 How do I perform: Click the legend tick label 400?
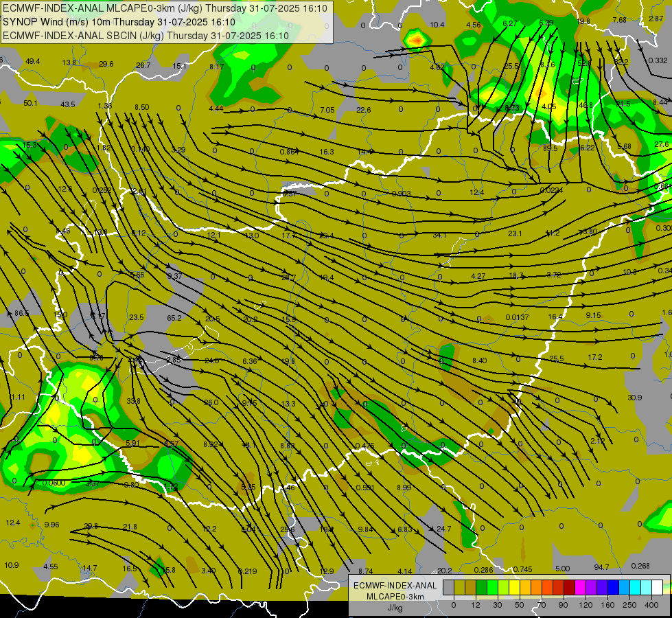[x=651, y=605]
